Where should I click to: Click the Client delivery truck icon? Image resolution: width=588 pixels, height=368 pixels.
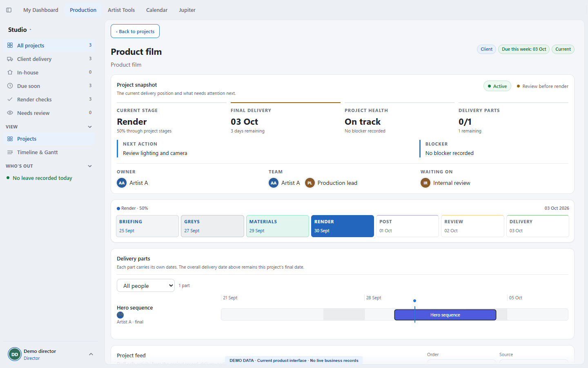pos(10,59)
